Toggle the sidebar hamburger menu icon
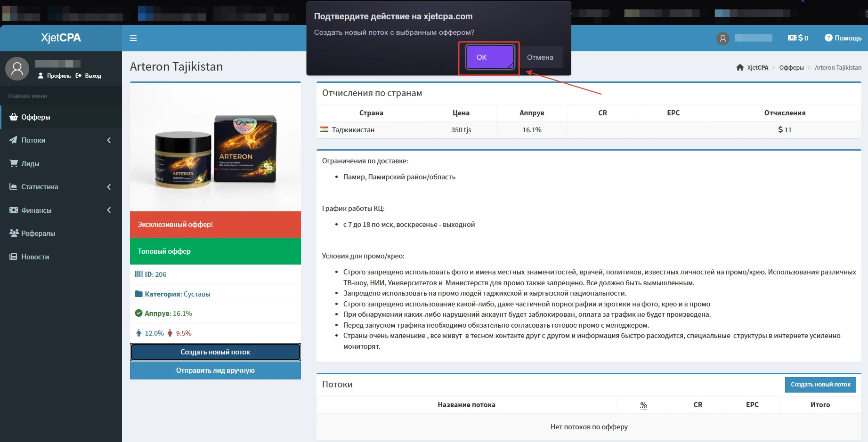The width and height of the screenshot is (868, 442). click(x=133, y=38)
